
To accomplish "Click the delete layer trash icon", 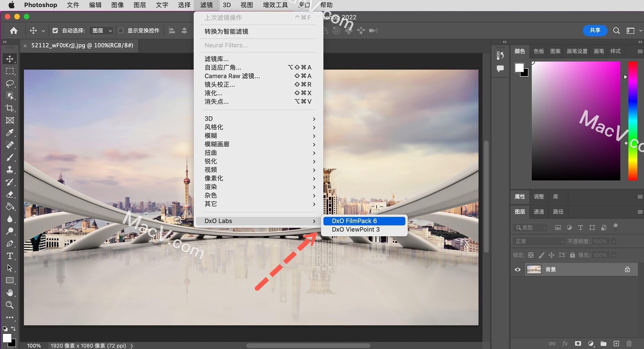I will coord(629,344).
